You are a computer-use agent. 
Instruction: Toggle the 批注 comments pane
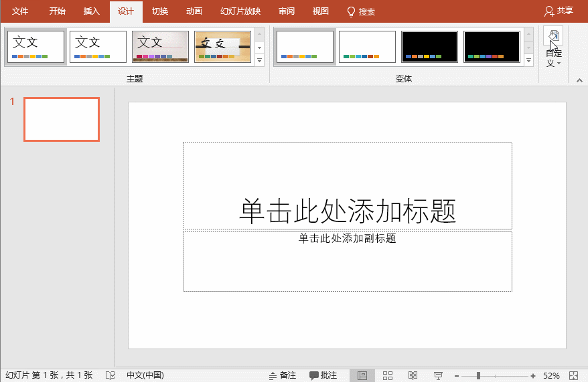pos(323,375)
